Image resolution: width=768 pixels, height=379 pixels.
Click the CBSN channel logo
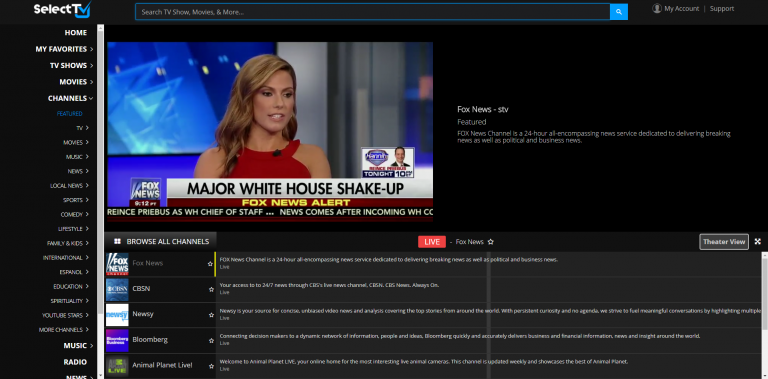pos(117,289)
